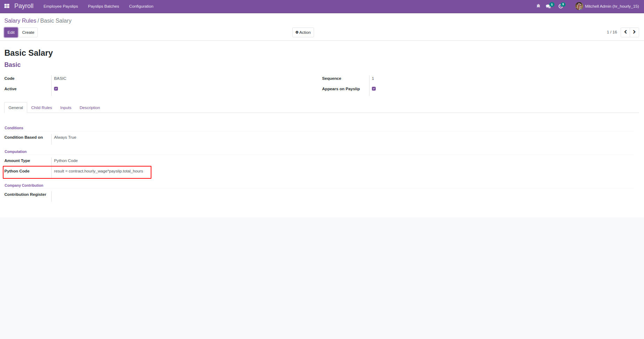
Task: Click the Amount Type label
Action: 17,161
